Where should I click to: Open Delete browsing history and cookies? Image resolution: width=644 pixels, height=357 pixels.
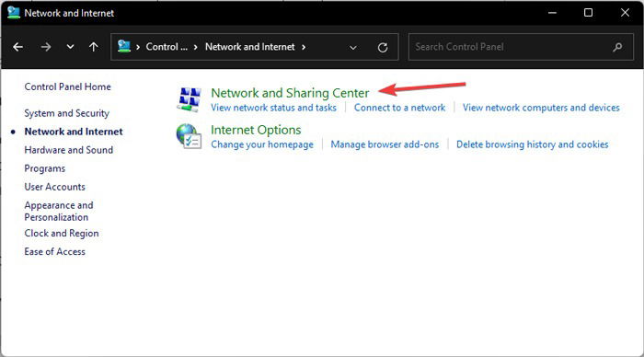pos(533,144)
